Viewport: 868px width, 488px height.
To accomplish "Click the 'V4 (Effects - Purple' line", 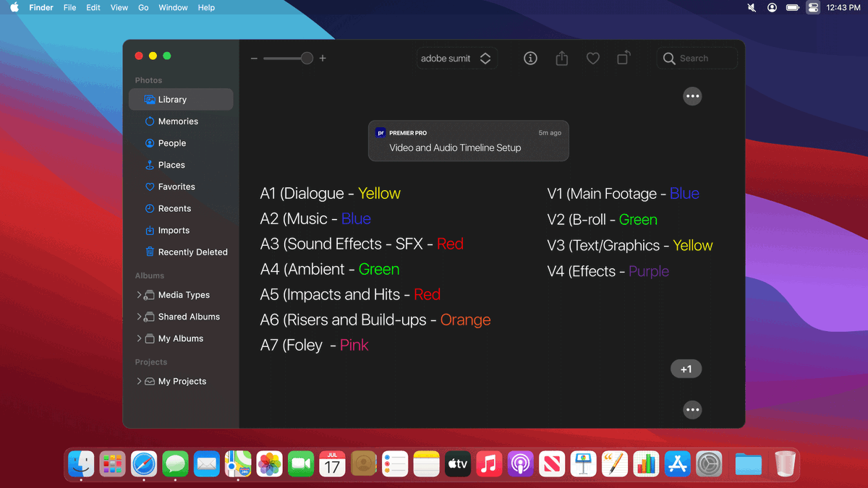I will click(x=608, y=271).
